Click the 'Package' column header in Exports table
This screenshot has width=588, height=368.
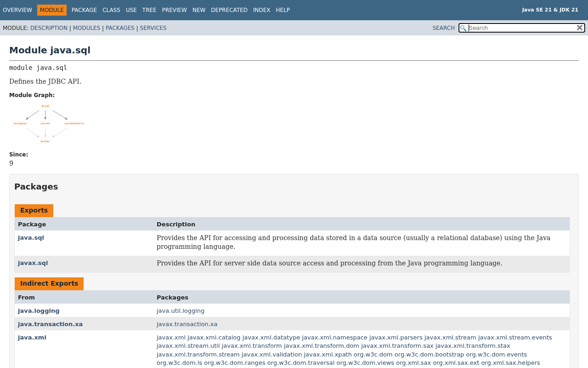(x=32, y=224)
